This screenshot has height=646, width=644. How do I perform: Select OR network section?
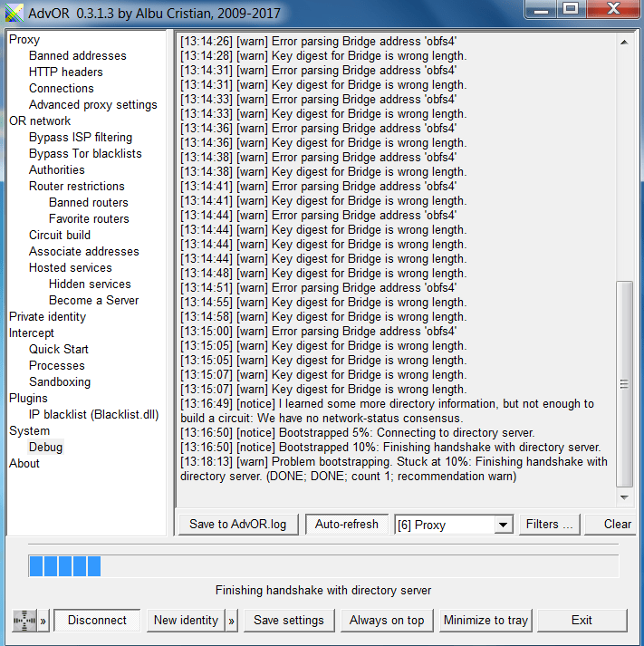(x=40, y=121)
